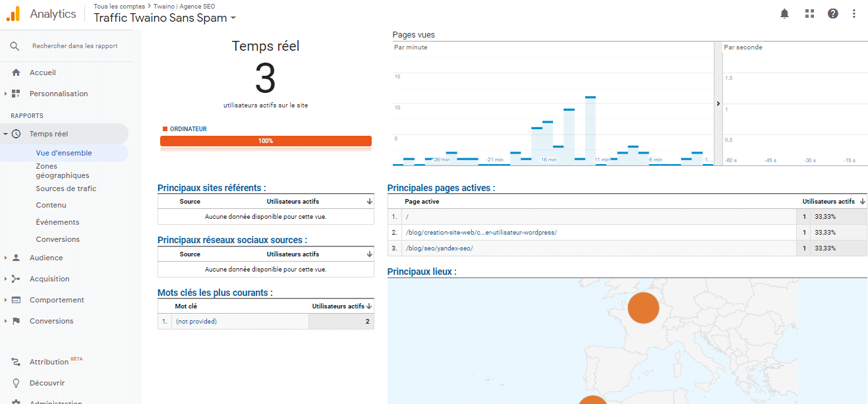868x404 pixels.
Task: Expand the Personnalisation section arrow
Action: 5,94
